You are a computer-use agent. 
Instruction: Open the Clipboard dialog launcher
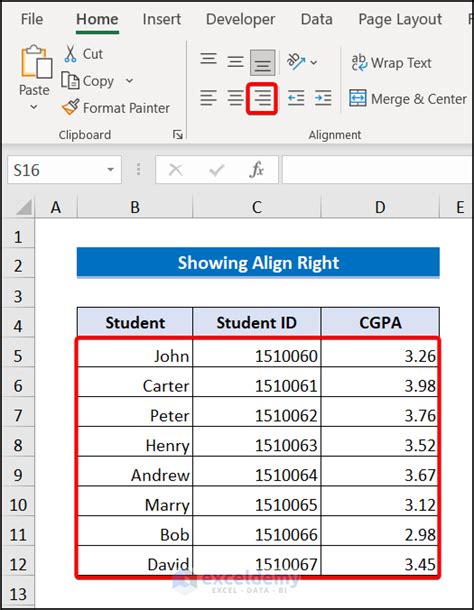pos(178,135)
